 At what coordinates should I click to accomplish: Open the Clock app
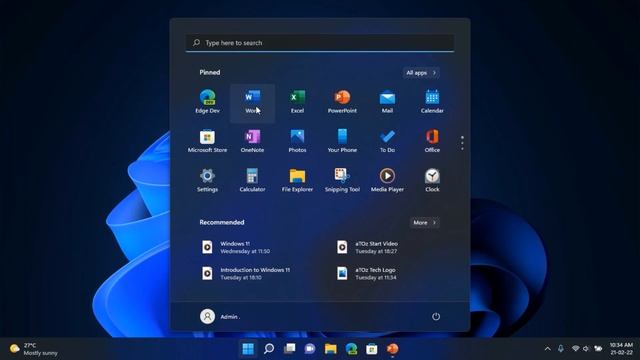[432, 180]
